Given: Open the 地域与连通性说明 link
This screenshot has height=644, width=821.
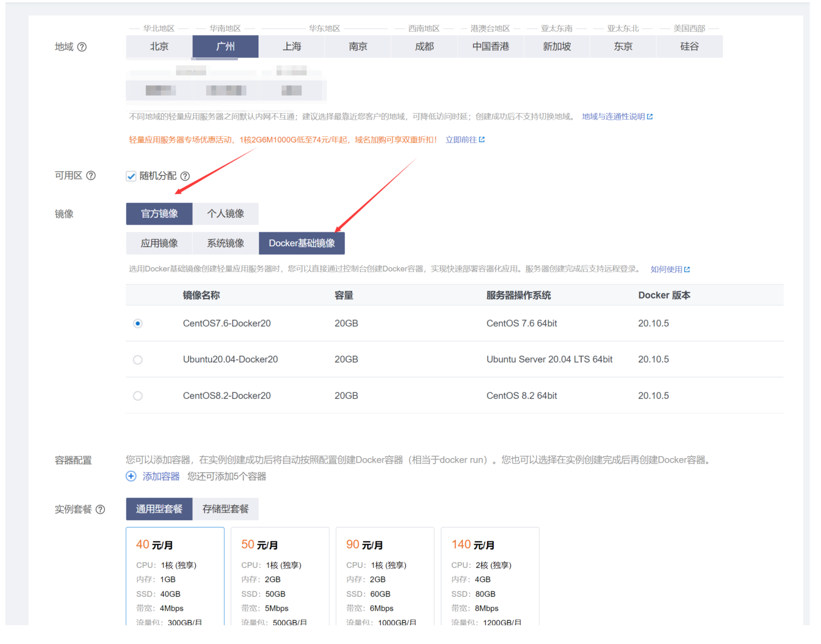Looking at the screenshot, I should (613, 117).
